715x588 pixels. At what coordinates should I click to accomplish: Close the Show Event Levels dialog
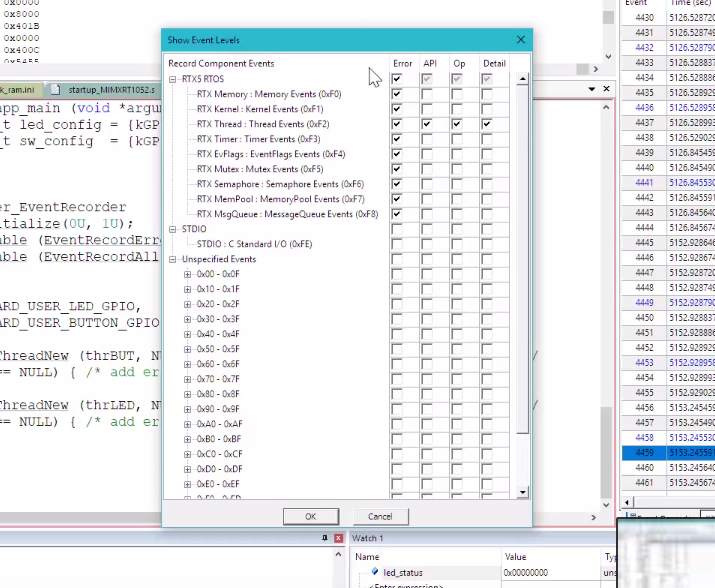coord(520,40)
